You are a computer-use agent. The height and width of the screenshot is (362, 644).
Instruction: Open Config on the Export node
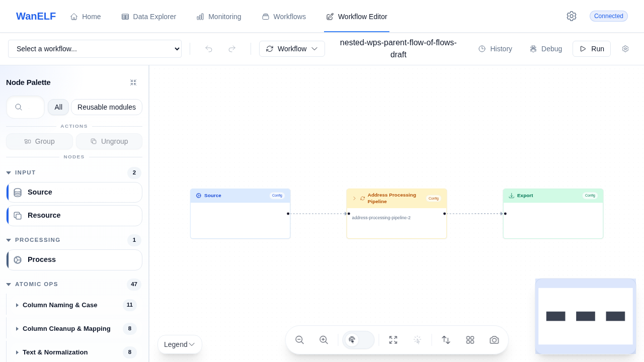590,196
